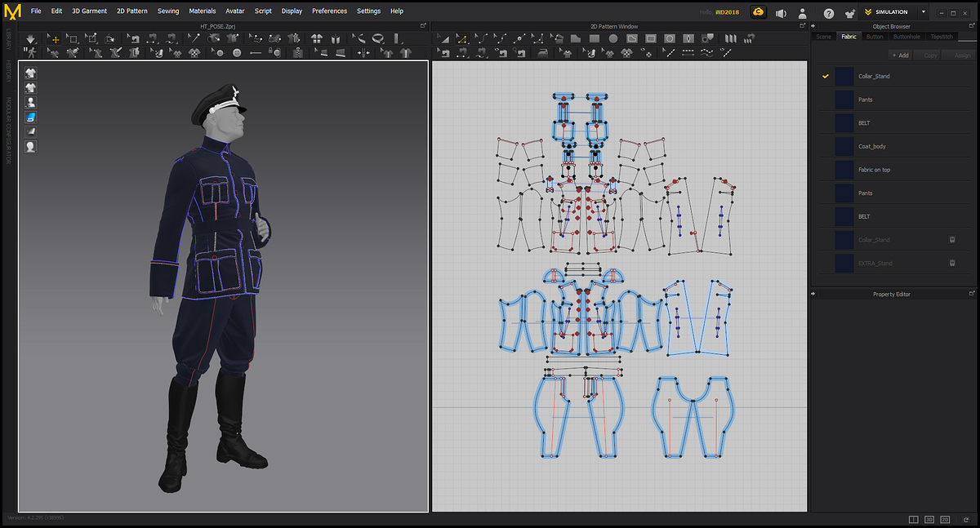Switch to the Buttonhole tab

[x=906, y=37]
